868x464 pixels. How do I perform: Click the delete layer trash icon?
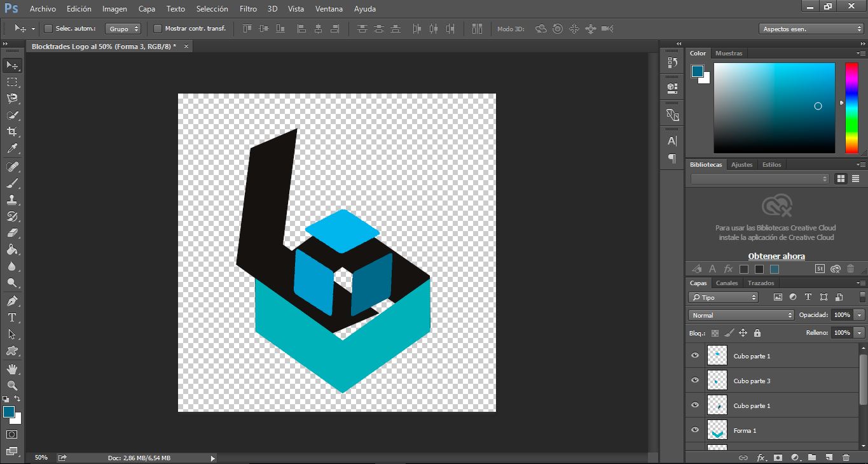(846, 457)
